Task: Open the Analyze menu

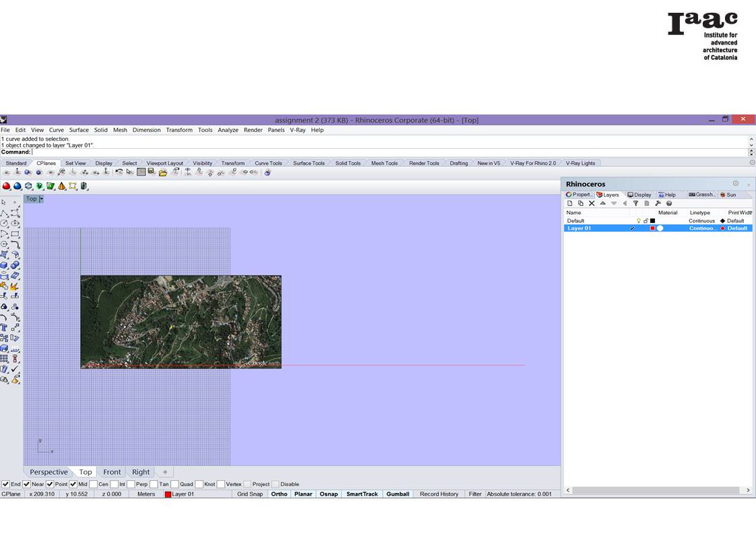Action: (228, 130)
